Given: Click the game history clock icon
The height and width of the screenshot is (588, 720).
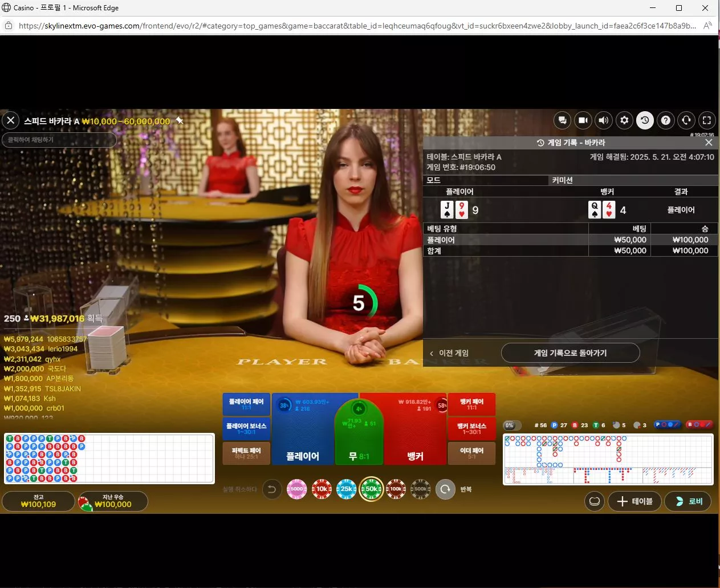Looking at the screenshot, I should (645, 120).
